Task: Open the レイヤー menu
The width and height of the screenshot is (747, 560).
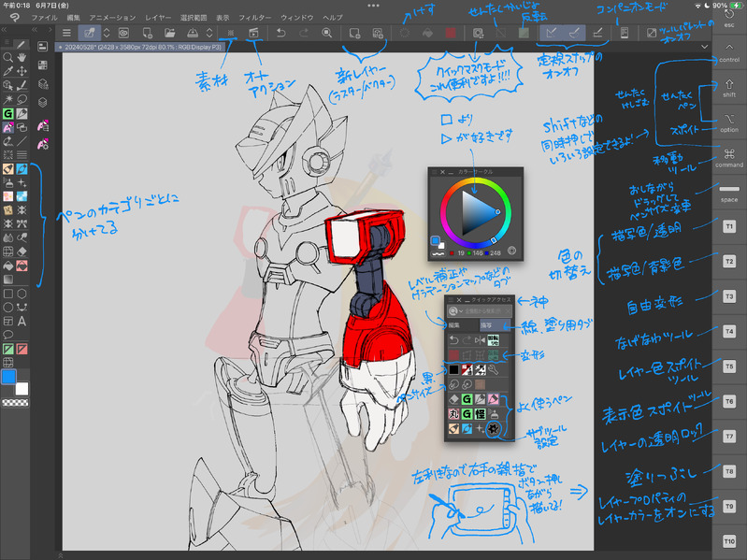Action: point(158,18)
